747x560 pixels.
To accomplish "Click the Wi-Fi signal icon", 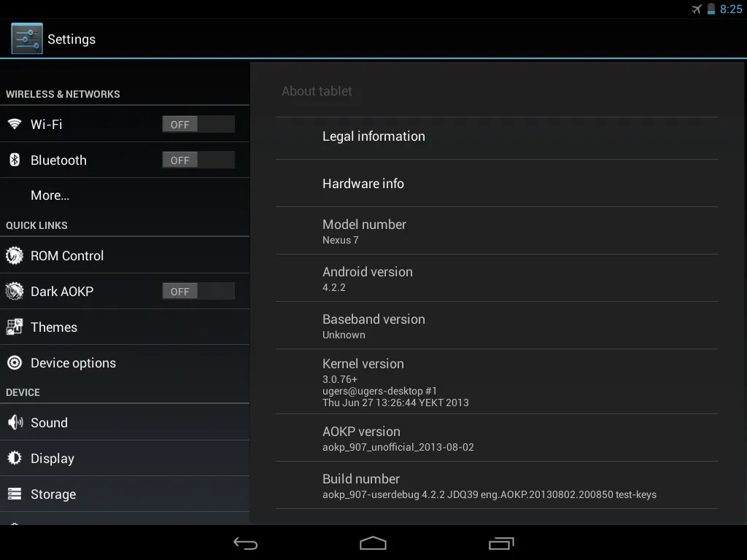I will pos(15,124).
